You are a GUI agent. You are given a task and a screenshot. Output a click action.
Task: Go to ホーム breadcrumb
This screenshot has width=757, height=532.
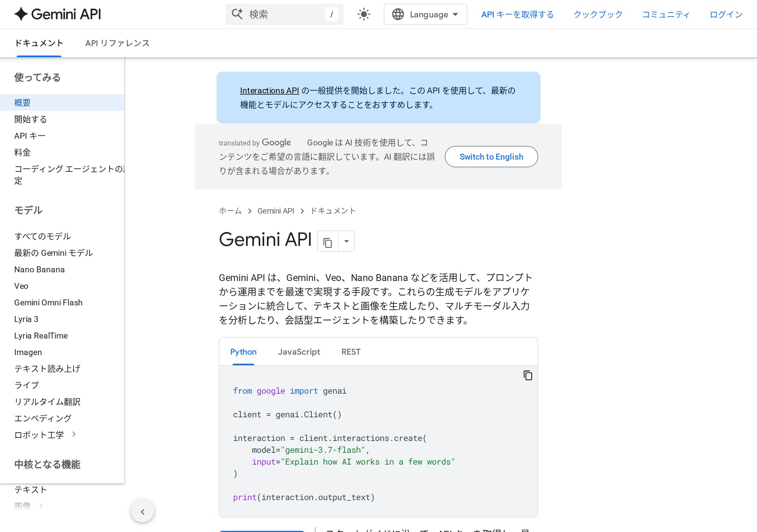click(x=230, y=211)
